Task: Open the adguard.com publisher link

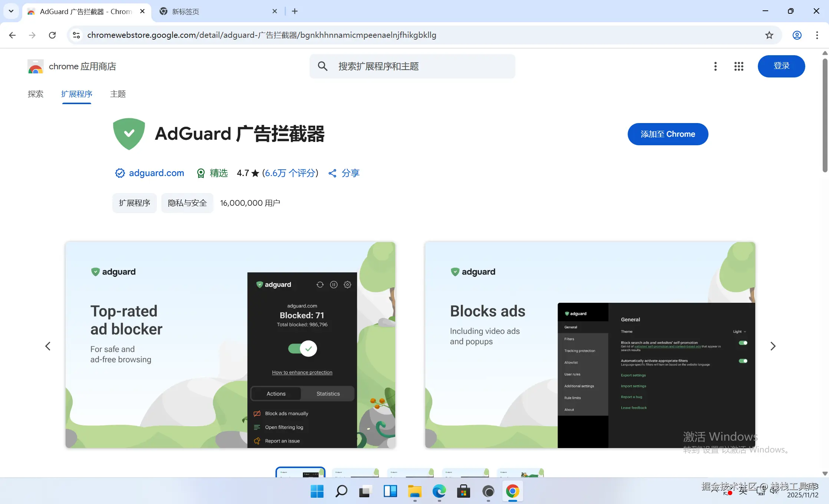Action: pyautogui.click(x=156, y=173)
